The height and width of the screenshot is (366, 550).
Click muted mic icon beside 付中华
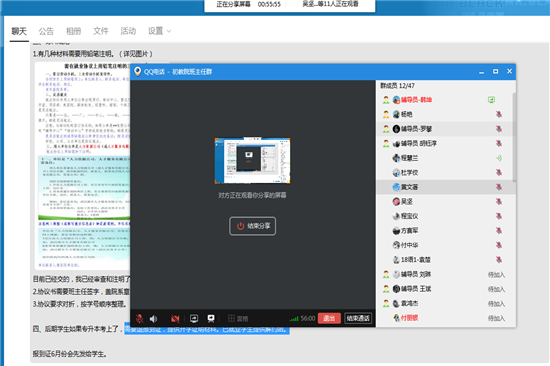point(499,245)
